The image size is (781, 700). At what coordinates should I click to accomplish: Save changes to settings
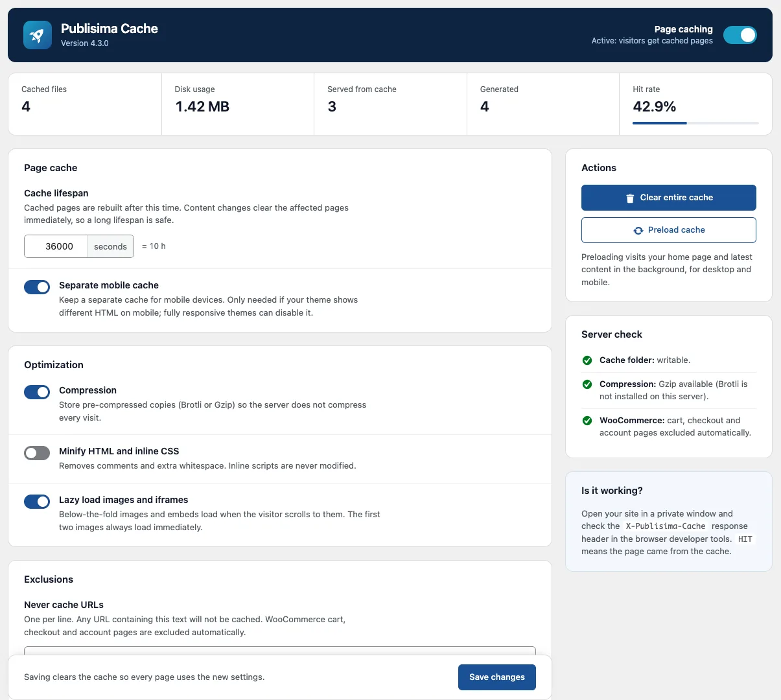[497, 677]
